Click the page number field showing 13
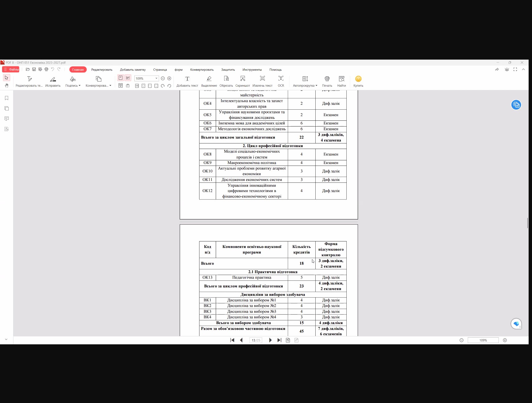This screenshot has height=403, width=532. (x=256, y=340)
